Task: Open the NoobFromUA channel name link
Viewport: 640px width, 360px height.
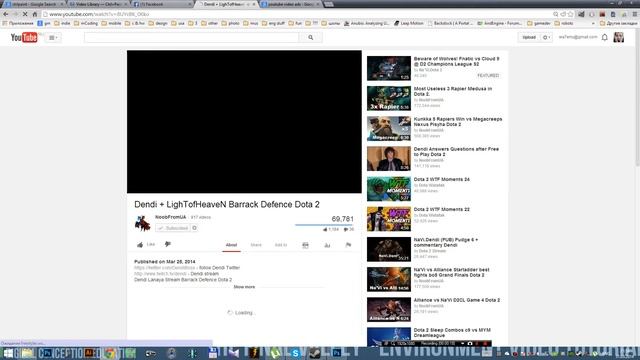Action: click(171, 217)
